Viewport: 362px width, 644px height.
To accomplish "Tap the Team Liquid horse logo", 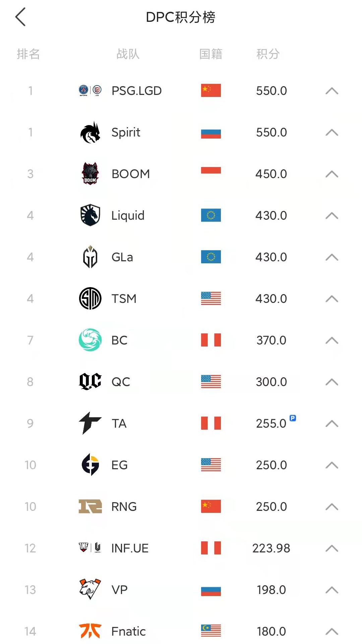I will (90, 215).
